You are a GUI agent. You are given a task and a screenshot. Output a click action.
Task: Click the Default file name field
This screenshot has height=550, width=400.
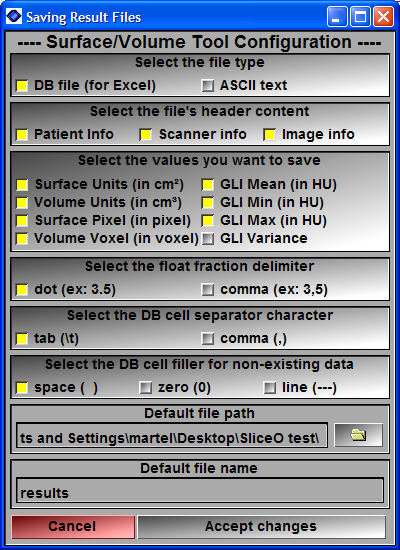point(200,490)
